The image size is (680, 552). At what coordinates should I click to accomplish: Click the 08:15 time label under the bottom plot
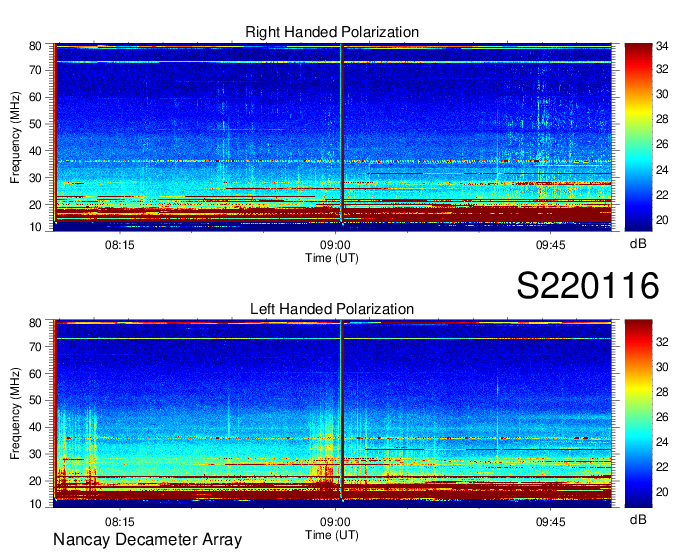(x=120, y=522)
